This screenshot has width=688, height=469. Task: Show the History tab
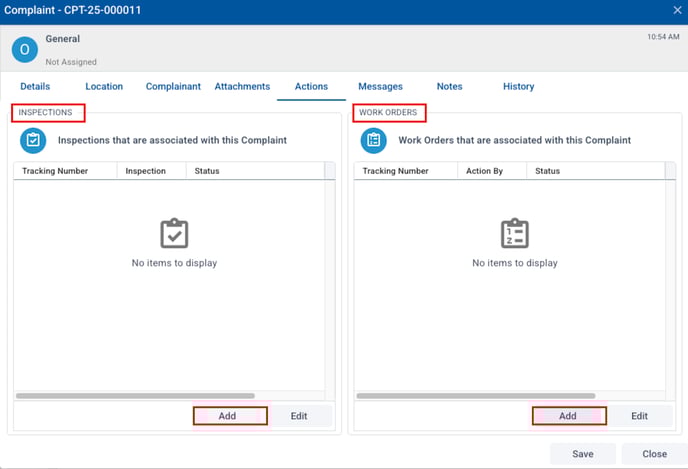tap(518, 87)
